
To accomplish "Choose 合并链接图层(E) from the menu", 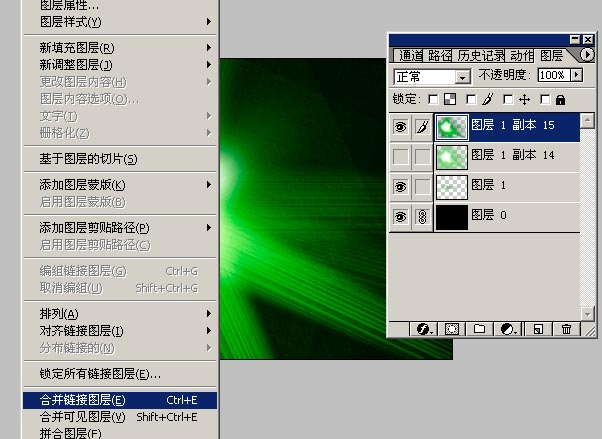I will (x=120, y=400).
